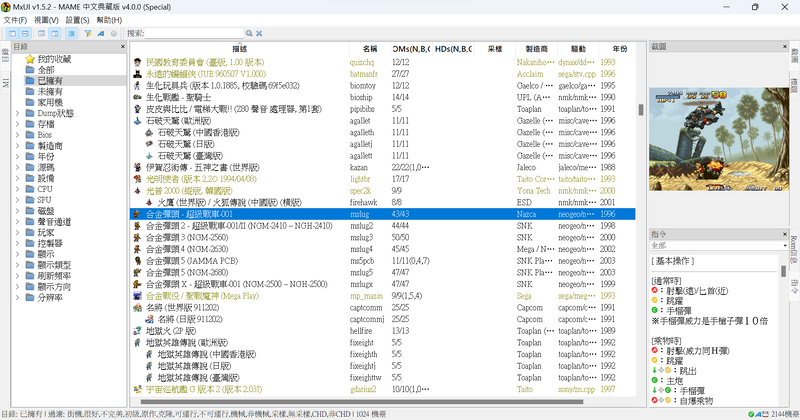Expand the Dump狀態 tree node
This screenshot has height=420, width=800.
point(18,113)
